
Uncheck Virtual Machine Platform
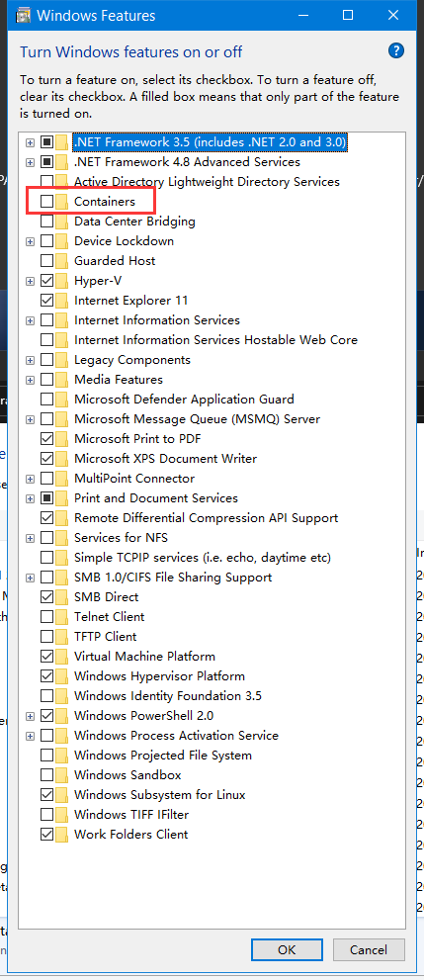point(46,657)
